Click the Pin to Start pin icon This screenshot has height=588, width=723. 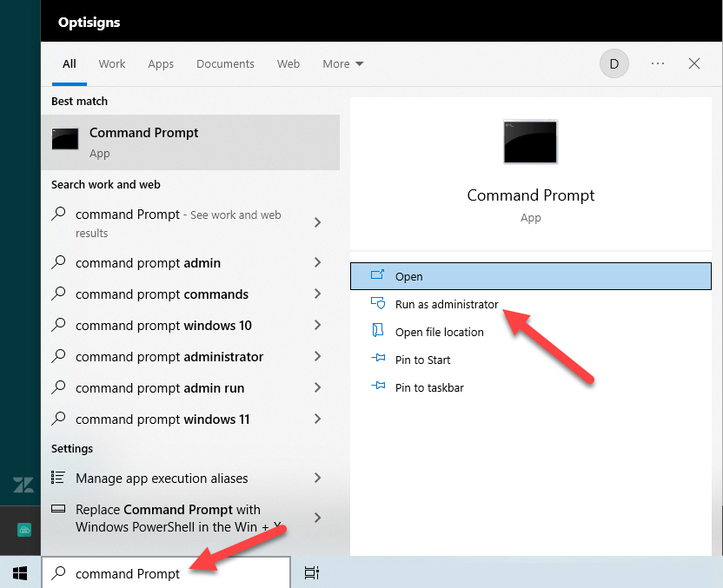pyautogui.click(x=378, y=358)
